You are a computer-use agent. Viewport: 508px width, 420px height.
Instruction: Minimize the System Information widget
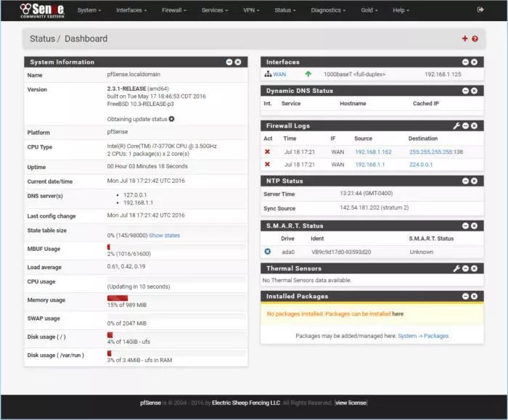229,62
